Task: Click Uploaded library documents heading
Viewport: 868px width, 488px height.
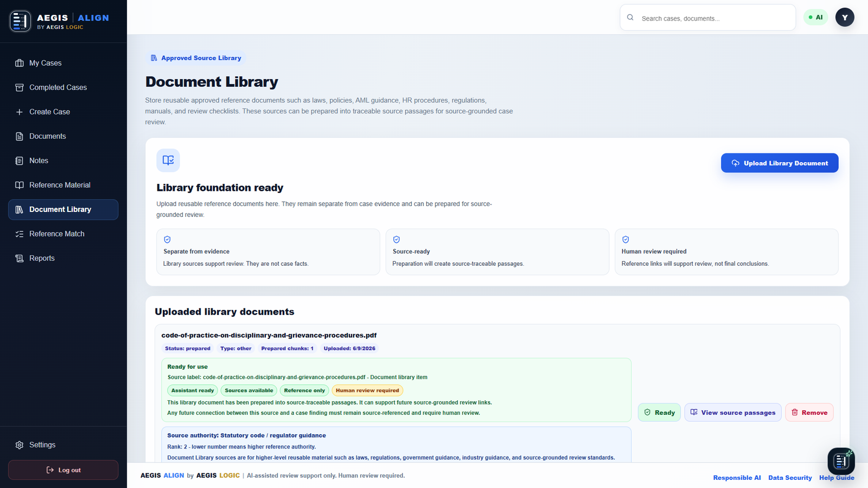Action: 225,312
